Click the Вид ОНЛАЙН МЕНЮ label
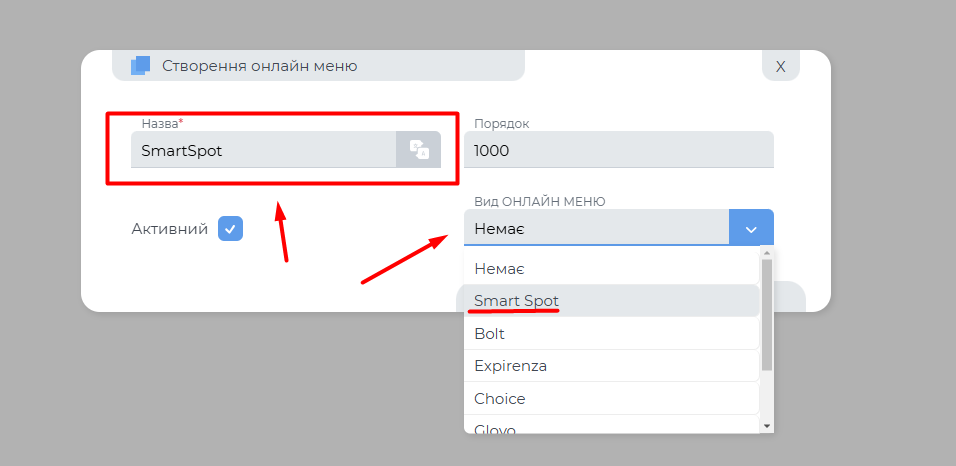The width and height of the screenshot is (956, 466). pyautogui.click(x=539, y=201)
